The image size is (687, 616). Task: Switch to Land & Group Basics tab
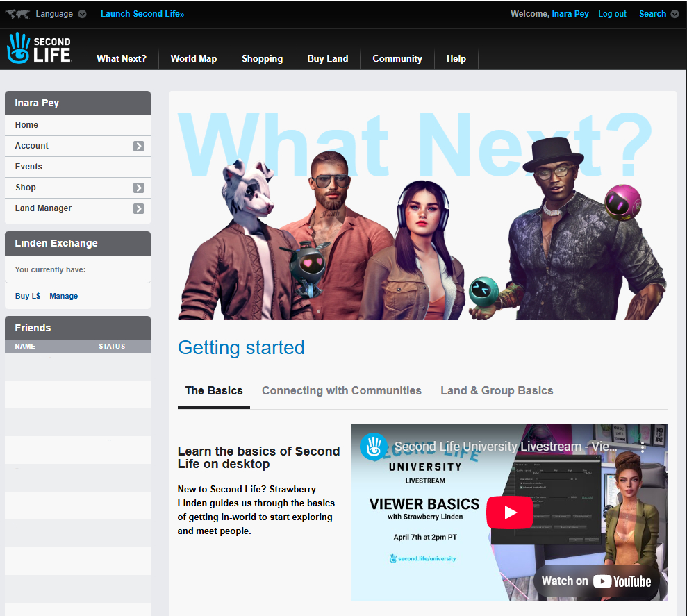497,390
